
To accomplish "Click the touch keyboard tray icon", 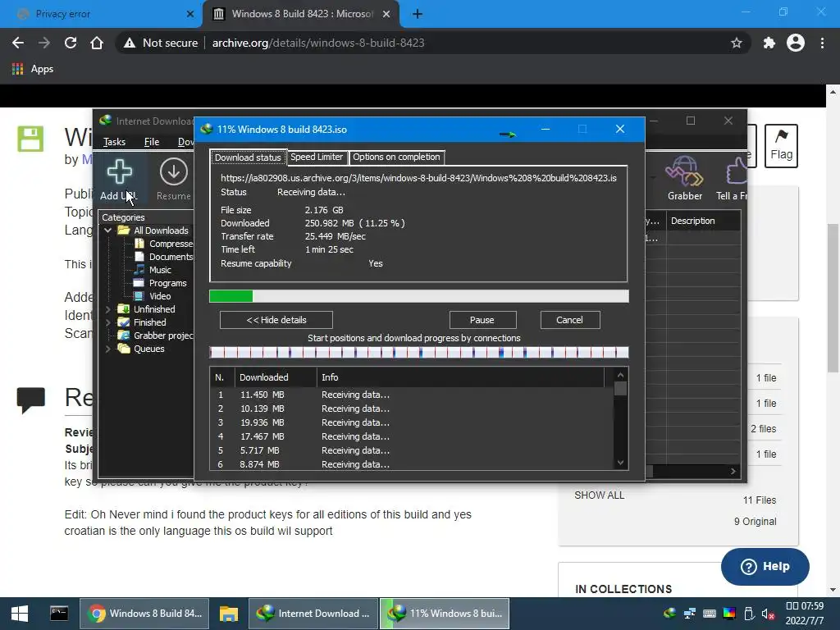I will pos(710,614).
